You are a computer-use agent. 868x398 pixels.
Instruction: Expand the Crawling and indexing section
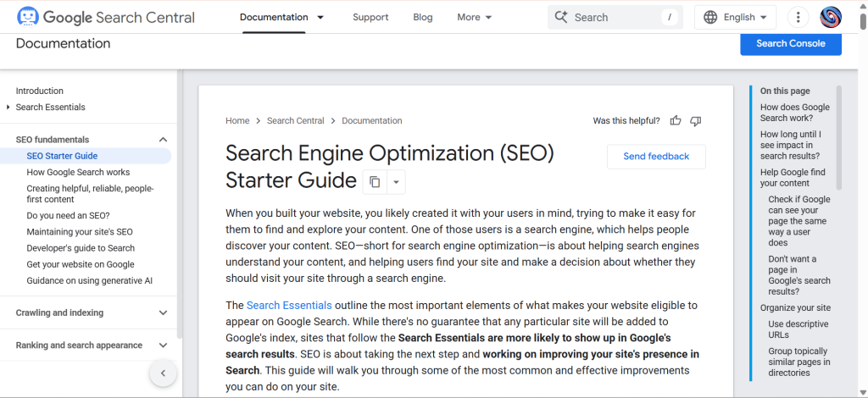164,312
